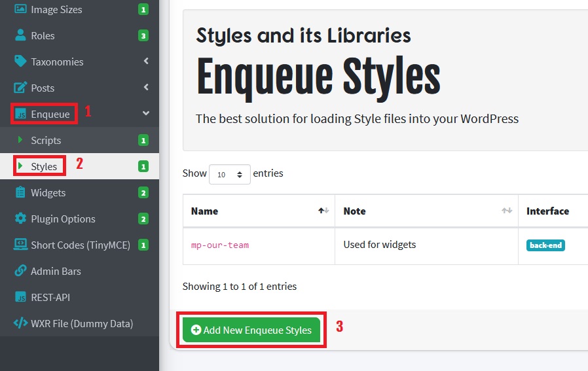The height and width of the screenshot is (371, 588).
Task: Click the Admin Bars link icon
Action: (20, 272)
